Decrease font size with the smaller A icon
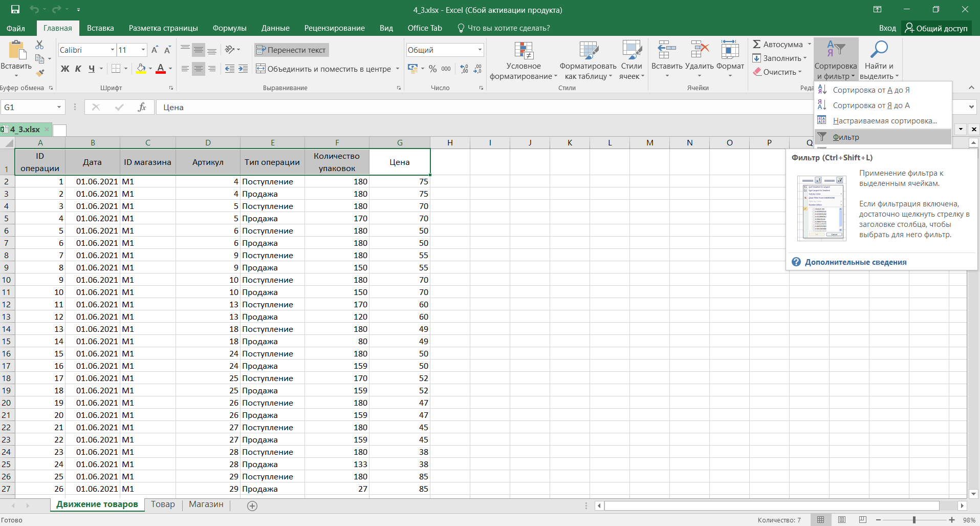 167,50
